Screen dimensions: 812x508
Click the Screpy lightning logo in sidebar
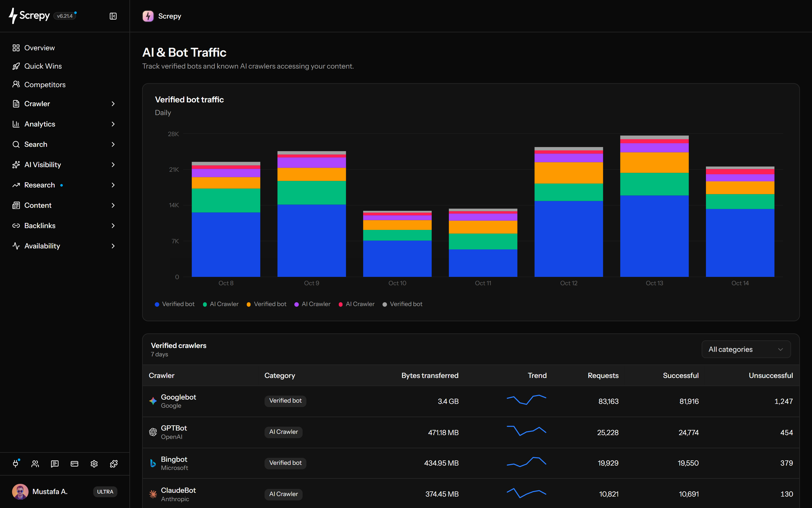(29, 16)
